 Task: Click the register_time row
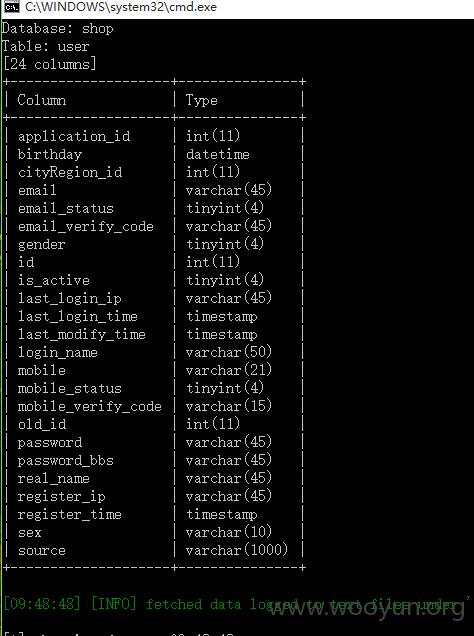click(x=154, y=515)
